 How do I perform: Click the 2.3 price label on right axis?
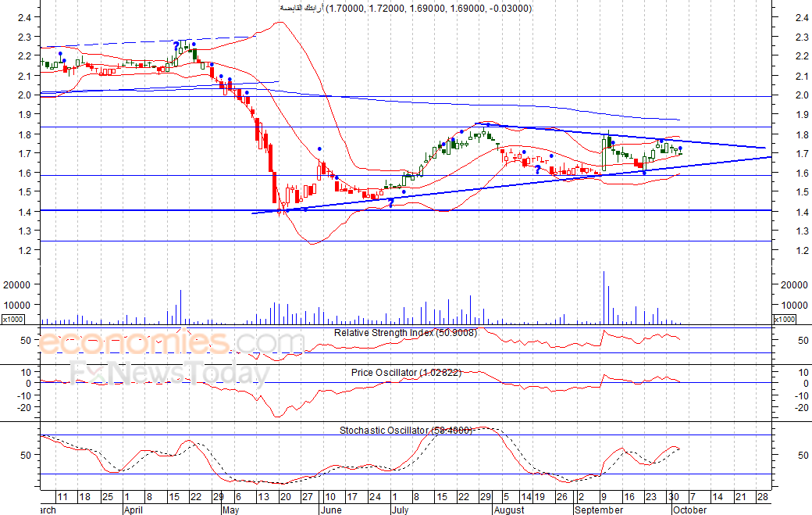(x=802, y=38)
